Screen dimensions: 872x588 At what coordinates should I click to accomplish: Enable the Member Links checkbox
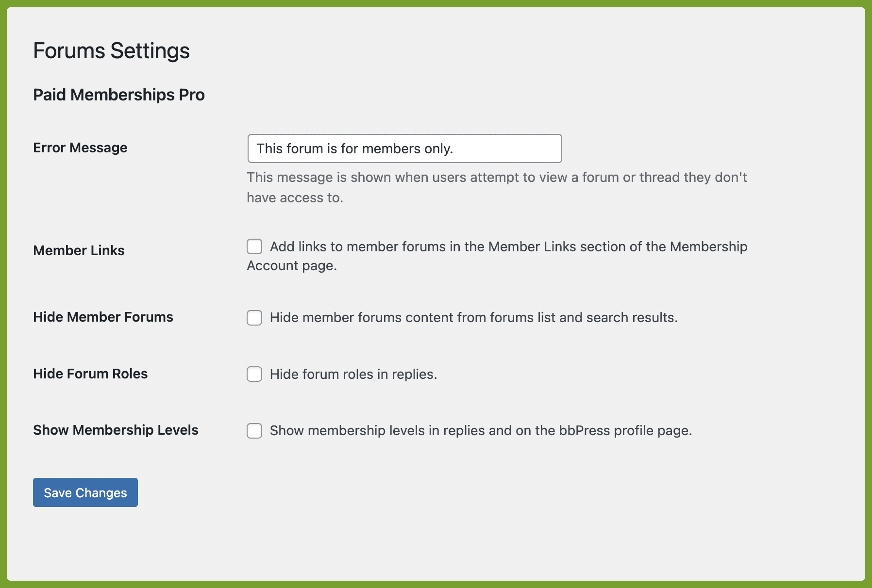coord(254,246)
